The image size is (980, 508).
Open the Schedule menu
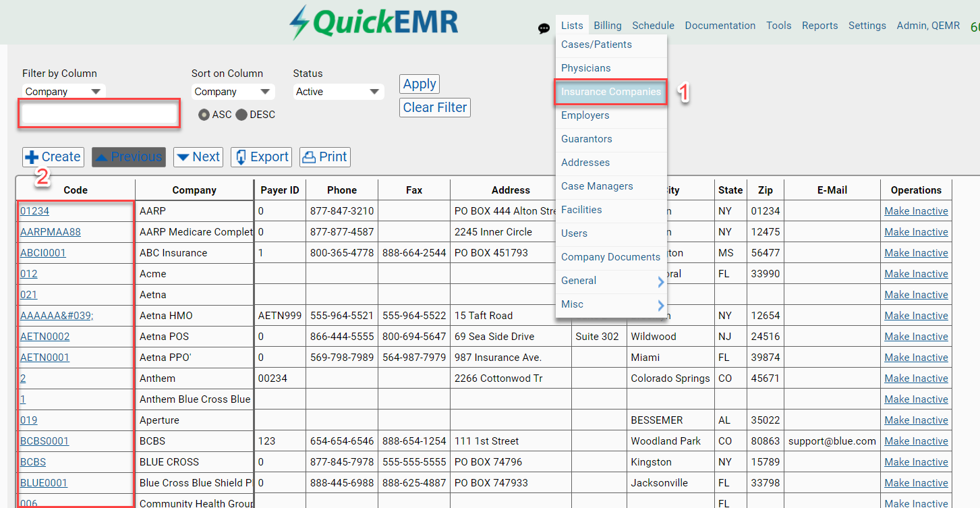click(x=653, y=26)
